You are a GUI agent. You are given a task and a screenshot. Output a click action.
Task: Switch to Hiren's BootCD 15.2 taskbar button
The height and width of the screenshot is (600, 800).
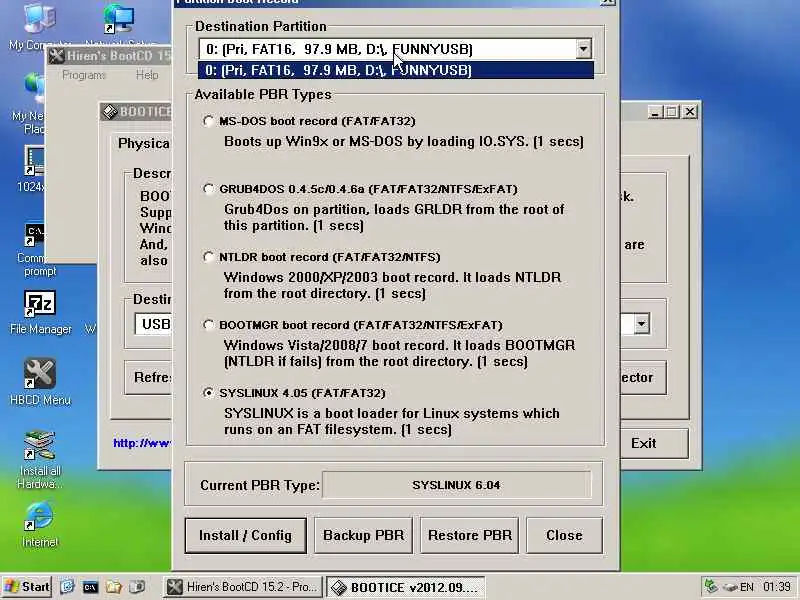[x=243, y=587]
